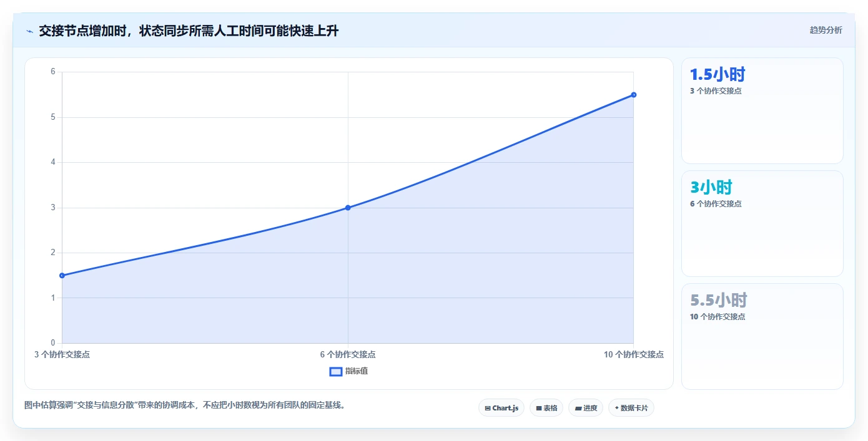
Task: Click the y-axis value 6
Action: tap(53, 72)
